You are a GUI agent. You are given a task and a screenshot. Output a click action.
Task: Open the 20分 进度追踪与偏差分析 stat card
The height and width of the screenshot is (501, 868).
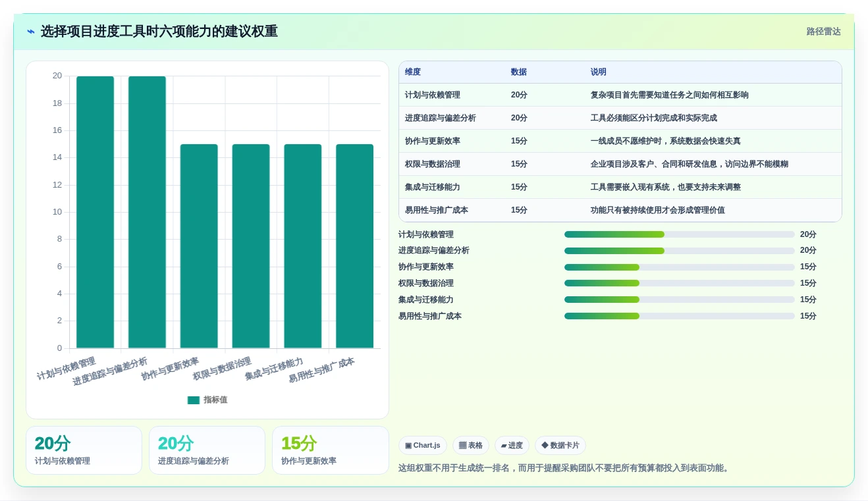coord(207,450)
